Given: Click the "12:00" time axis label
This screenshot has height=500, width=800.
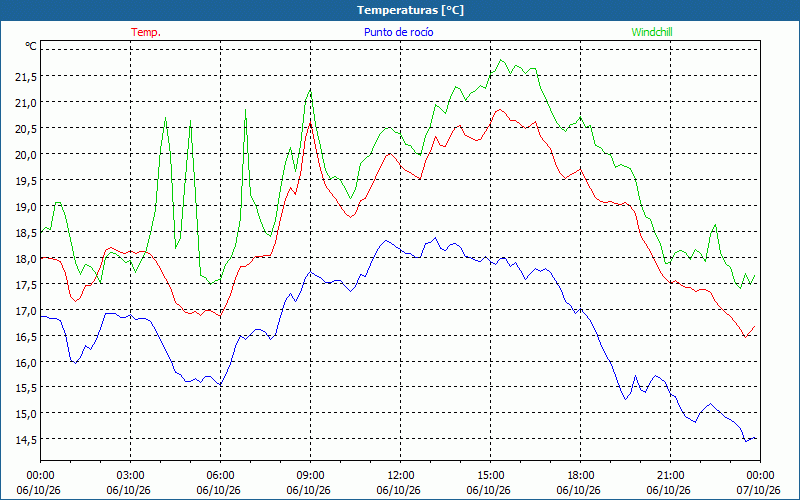Looking at the screenshot, I should coord(401,476).
